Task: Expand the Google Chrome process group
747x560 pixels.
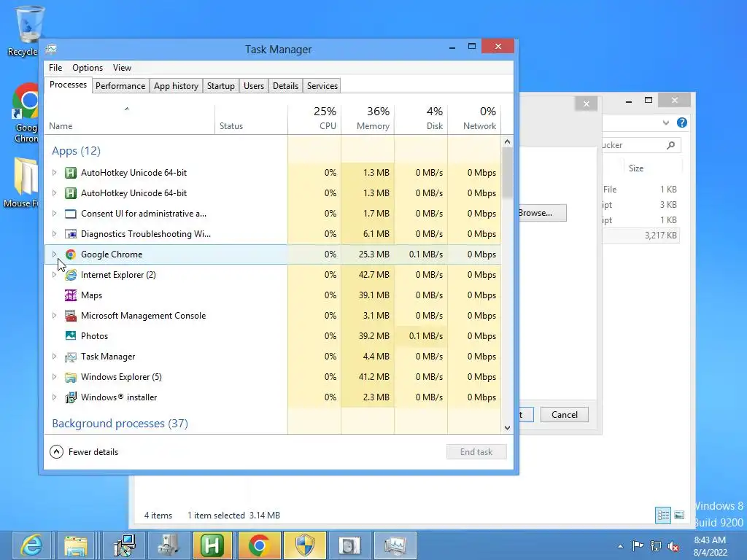Action: 54,254
